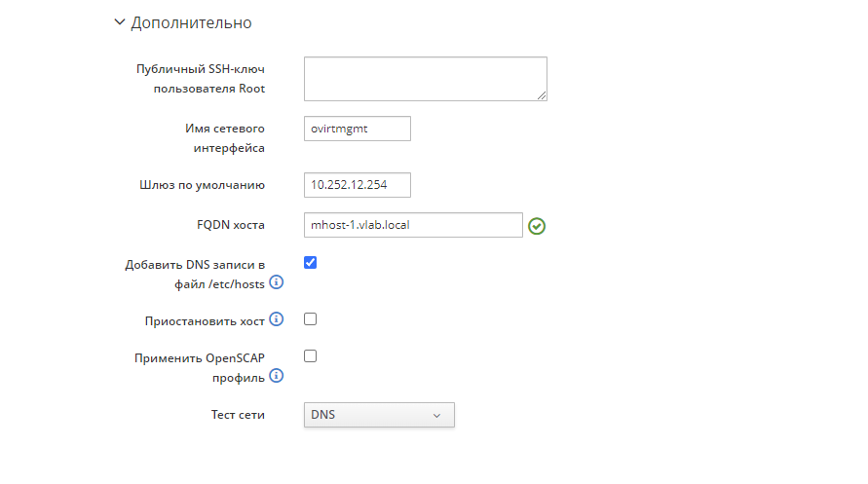Enable the Приостановить хост checkbox
The height and width of the screenshot is (484, 868).
coord(310,319)
